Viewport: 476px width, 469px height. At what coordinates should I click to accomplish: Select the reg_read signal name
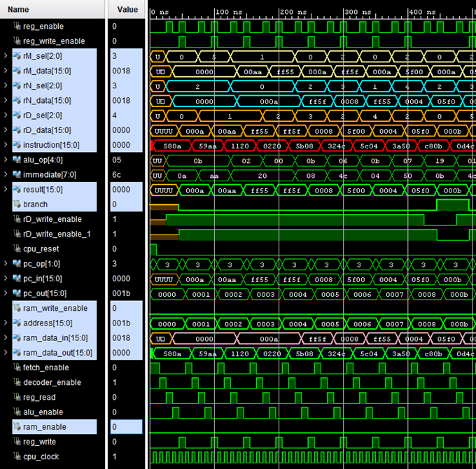point(39,398)
